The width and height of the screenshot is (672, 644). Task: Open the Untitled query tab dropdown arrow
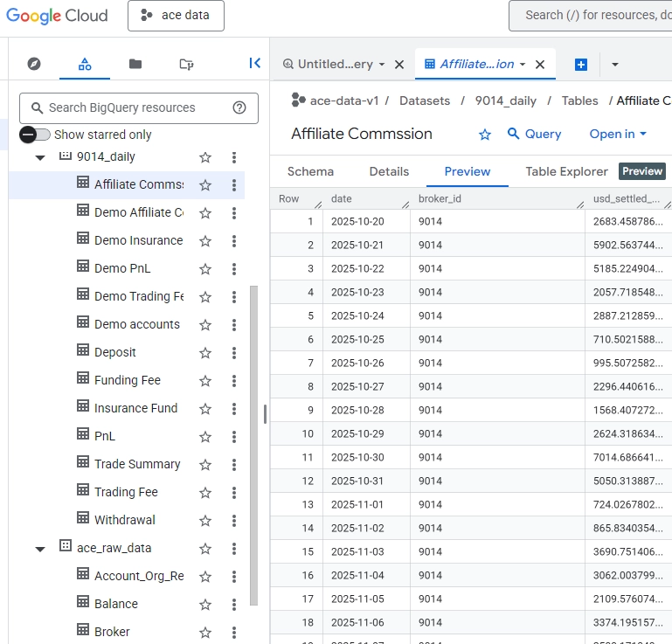tap(381, 65)
